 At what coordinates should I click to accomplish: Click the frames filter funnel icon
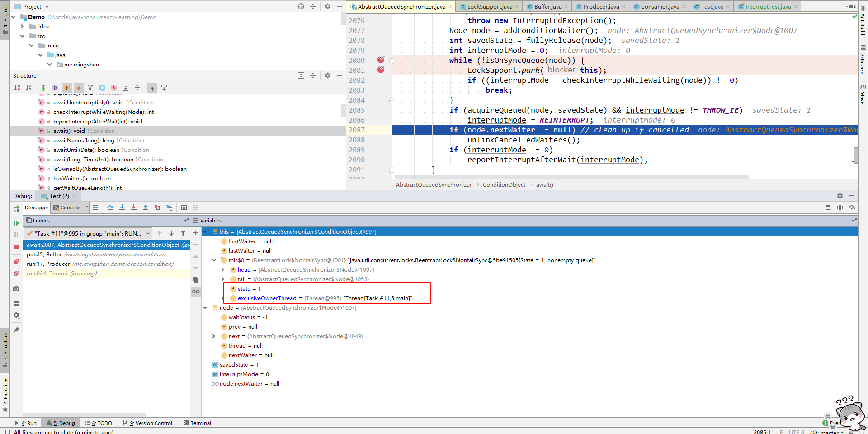(x=183, y=233)
